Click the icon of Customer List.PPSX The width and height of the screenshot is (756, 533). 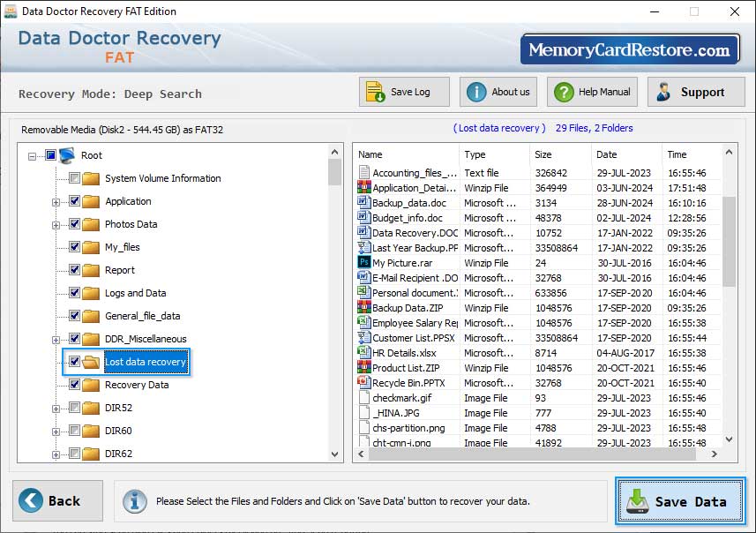coord(364,337)
